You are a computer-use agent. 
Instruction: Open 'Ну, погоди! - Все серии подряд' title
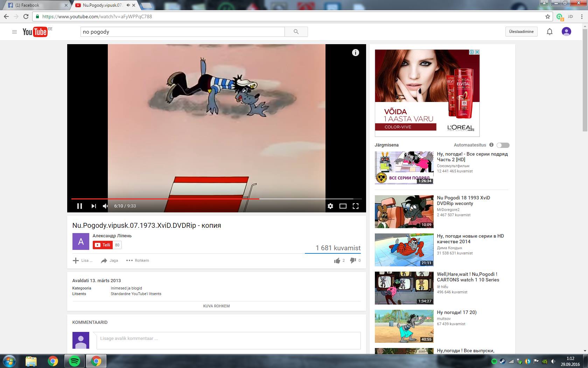(x=472, y=157)
